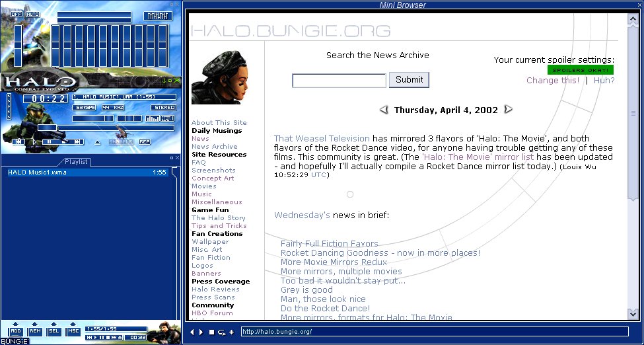Skip to the next track in main player
The height and width of the screenshot is (345, 644).
(78, 142)
